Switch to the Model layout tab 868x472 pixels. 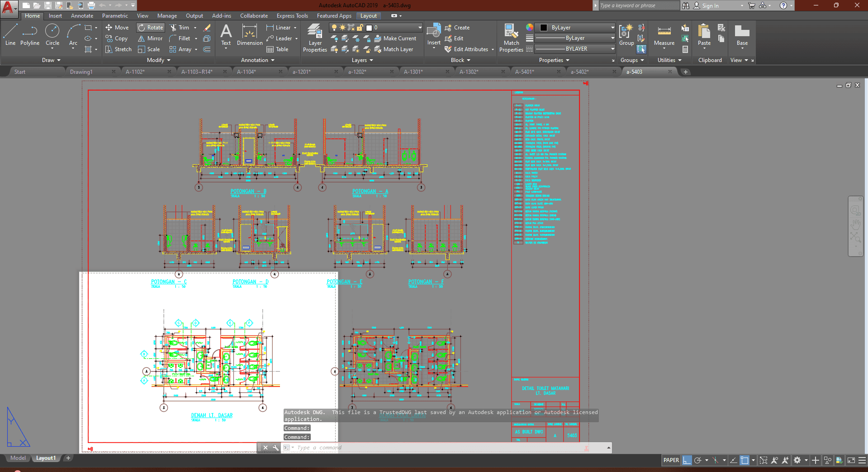(x=18, y=458)
